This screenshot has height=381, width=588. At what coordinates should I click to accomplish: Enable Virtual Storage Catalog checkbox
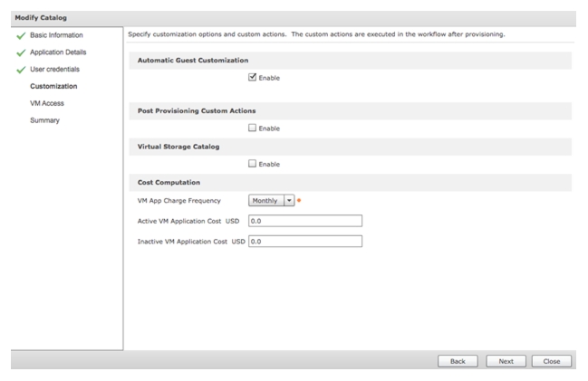pos(253,163)
